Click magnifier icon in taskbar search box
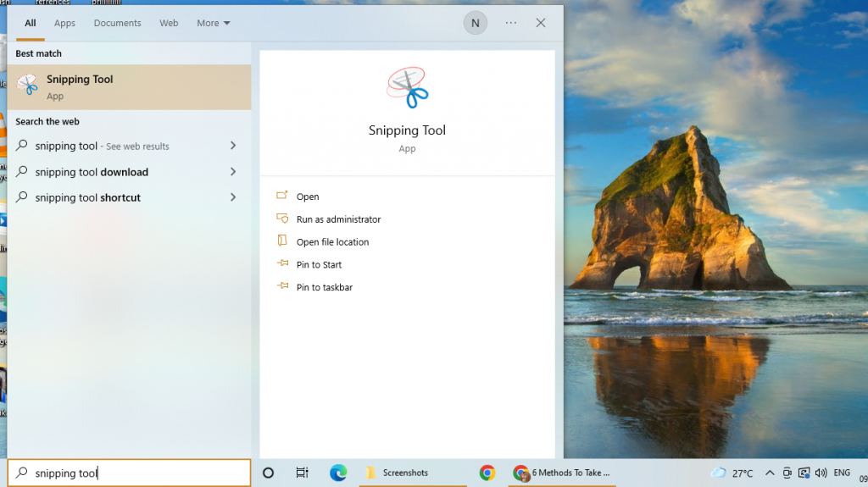 pos(21,472)
